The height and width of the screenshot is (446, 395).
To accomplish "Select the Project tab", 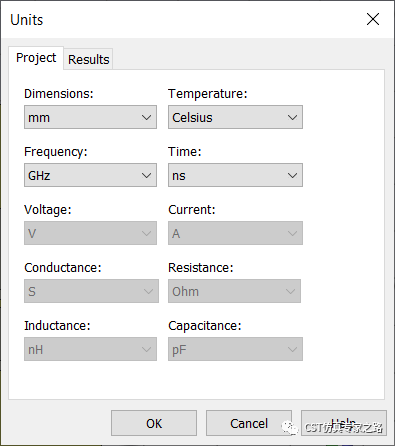I will tap(36, 58).
